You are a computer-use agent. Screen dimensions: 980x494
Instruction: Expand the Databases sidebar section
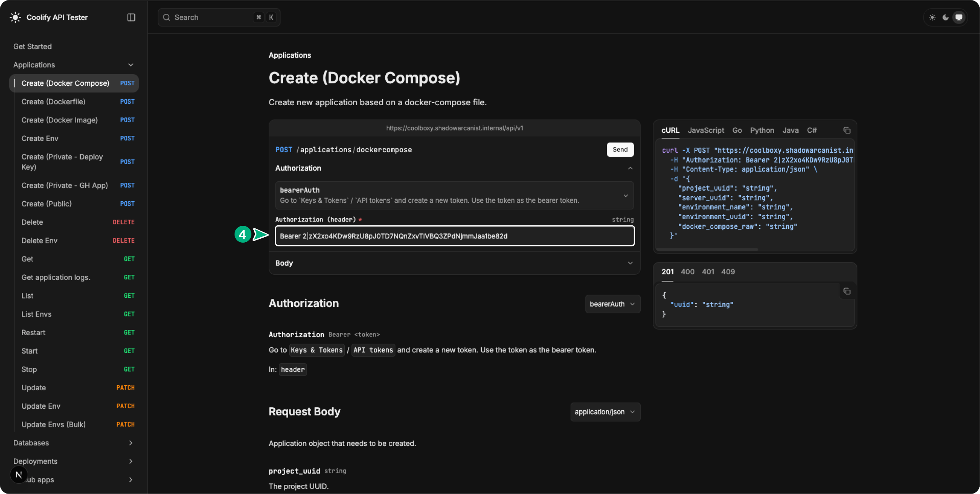click(x=131, y=443)
